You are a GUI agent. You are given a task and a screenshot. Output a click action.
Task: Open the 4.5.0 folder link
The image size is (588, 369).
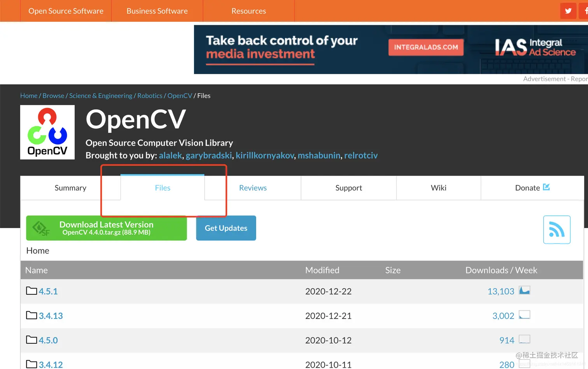point(48,340)
